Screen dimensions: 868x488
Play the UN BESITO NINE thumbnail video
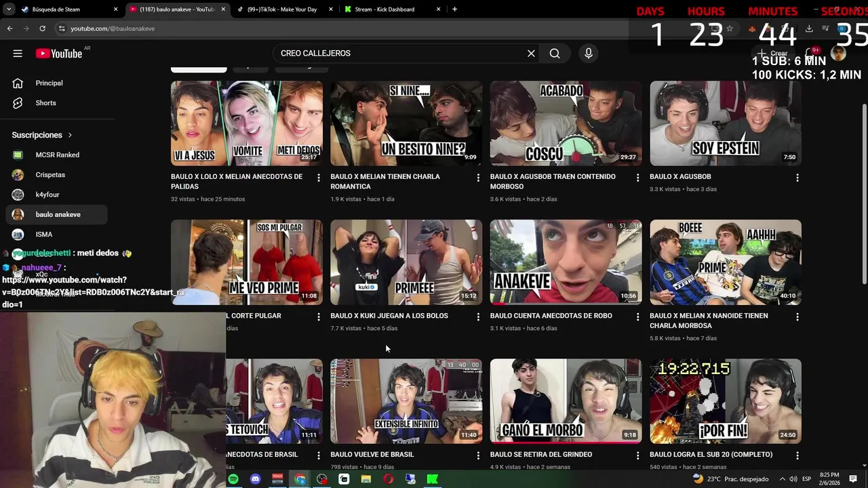(x=406, y=123)
